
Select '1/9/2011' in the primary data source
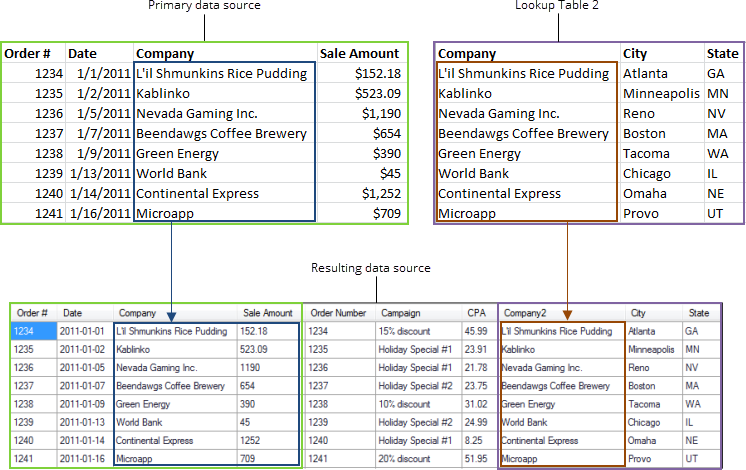pyautogui.click(x=103, y=154)
